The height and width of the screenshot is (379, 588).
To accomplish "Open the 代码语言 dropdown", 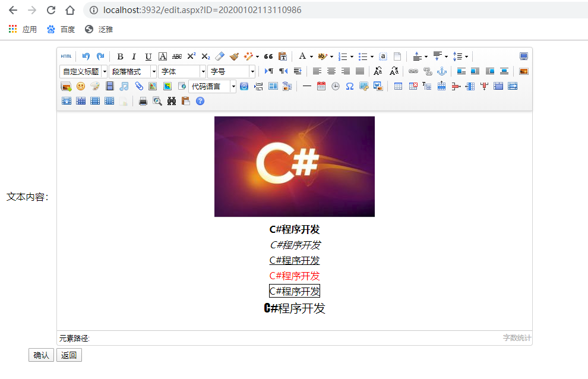I will 212,86.
